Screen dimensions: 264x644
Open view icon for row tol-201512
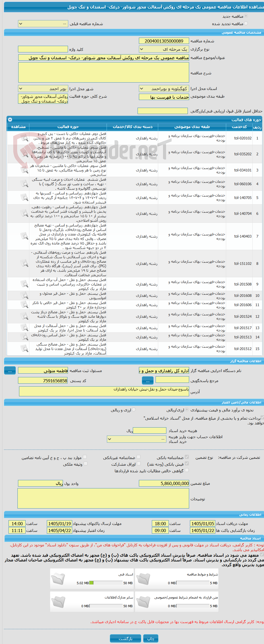coord(24,348)
